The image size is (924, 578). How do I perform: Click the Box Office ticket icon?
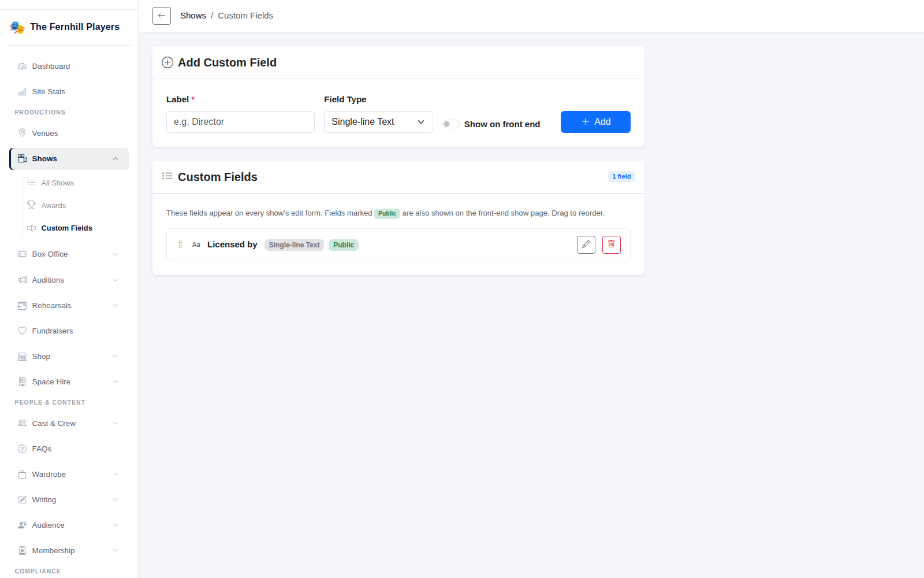(x=22, y=254)
